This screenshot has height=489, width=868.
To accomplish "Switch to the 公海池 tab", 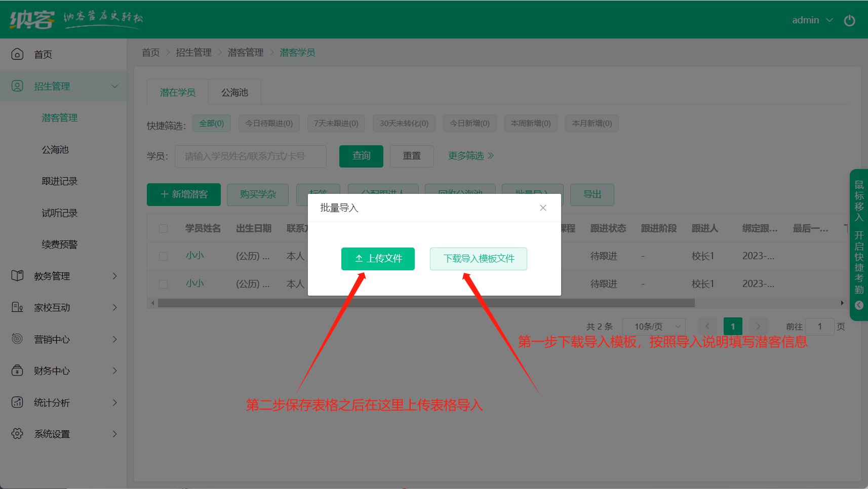I will coord(234,92).
